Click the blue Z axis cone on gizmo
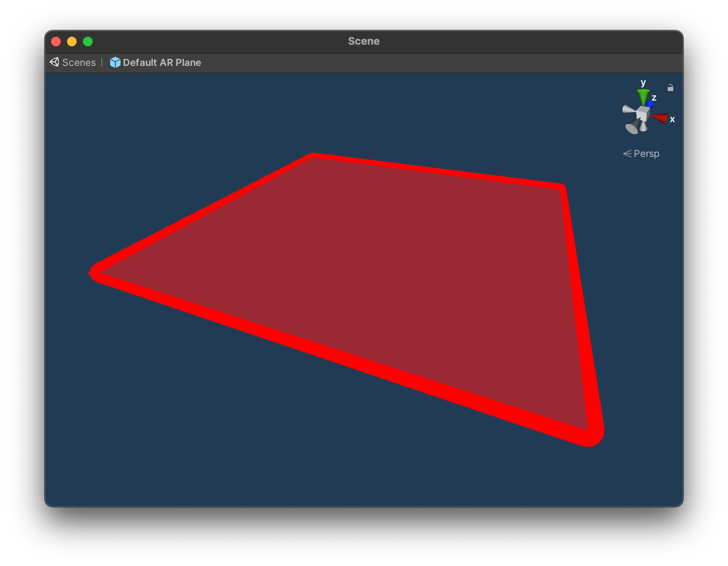The width and height of the screenshot is (728, 566). point(650,105)
